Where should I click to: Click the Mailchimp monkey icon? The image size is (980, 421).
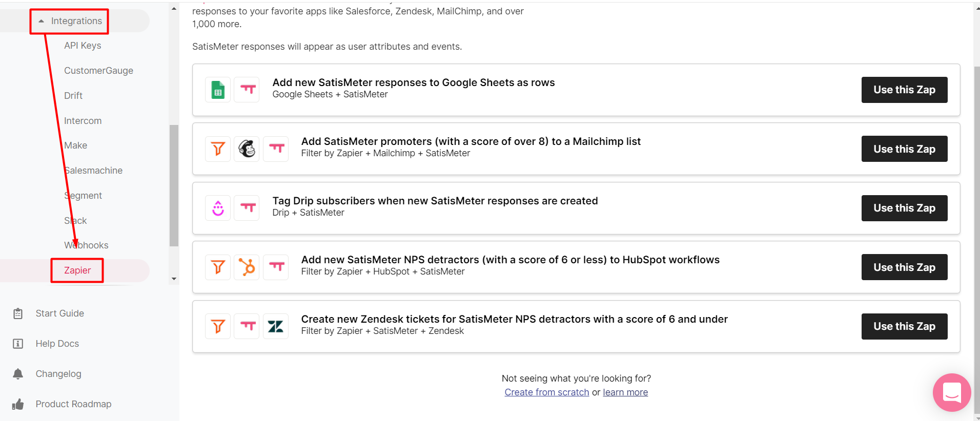(247, 149)
